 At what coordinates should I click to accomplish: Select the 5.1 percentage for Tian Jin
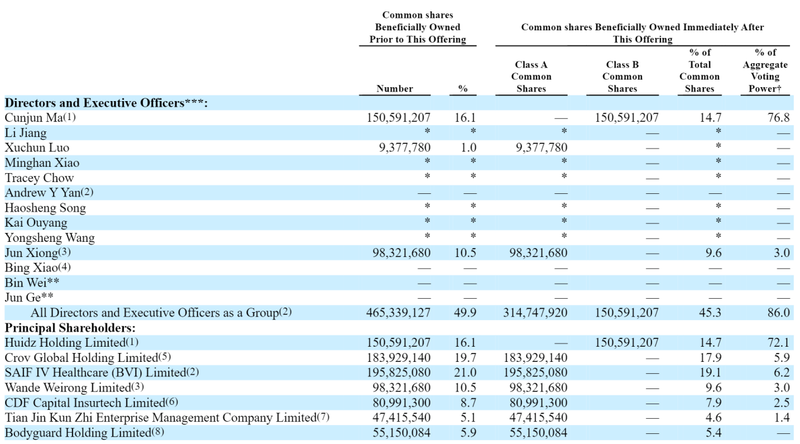(468, 417)
